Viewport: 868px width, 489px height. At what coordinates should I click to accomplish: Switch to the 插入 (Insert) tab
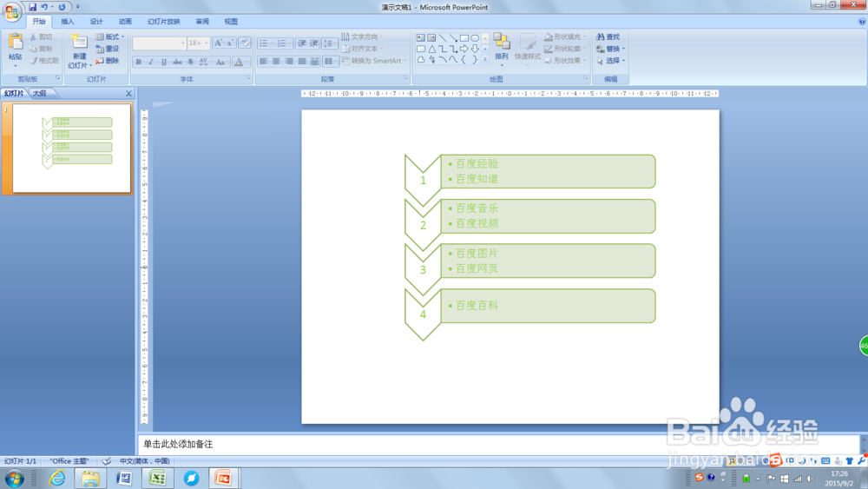click(68, 22)
